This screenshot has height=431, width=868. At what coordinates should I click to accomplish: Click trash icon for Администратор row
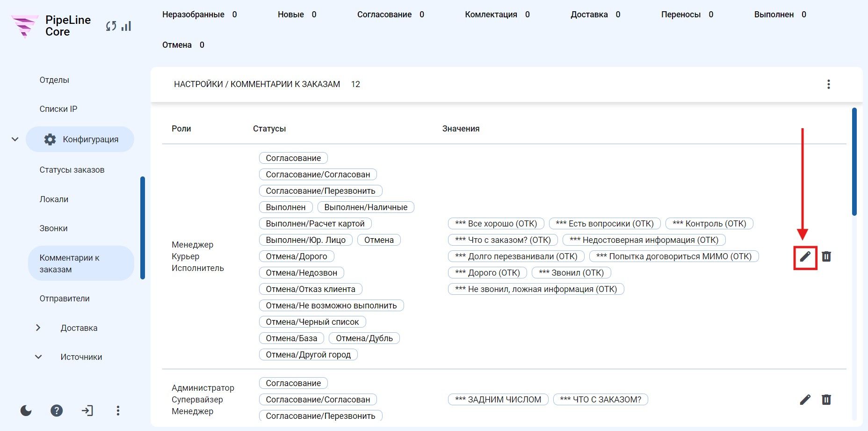tap(826, 400)
